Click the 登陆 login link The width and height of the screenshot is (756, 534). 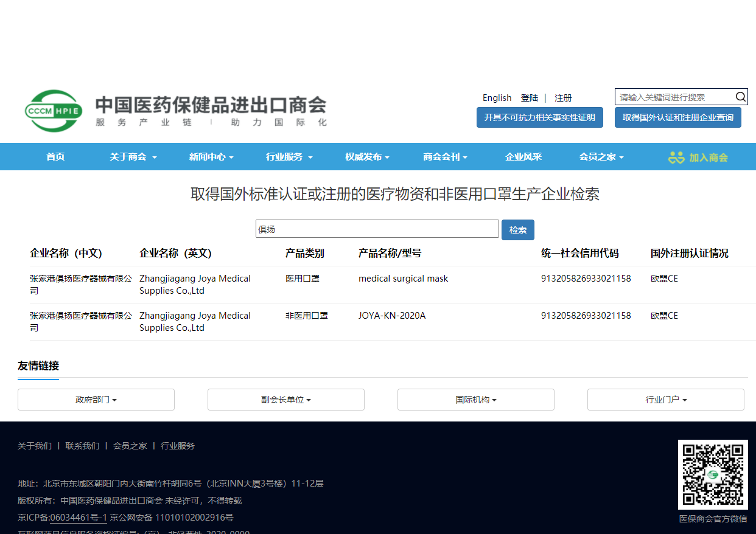point(530,98)
